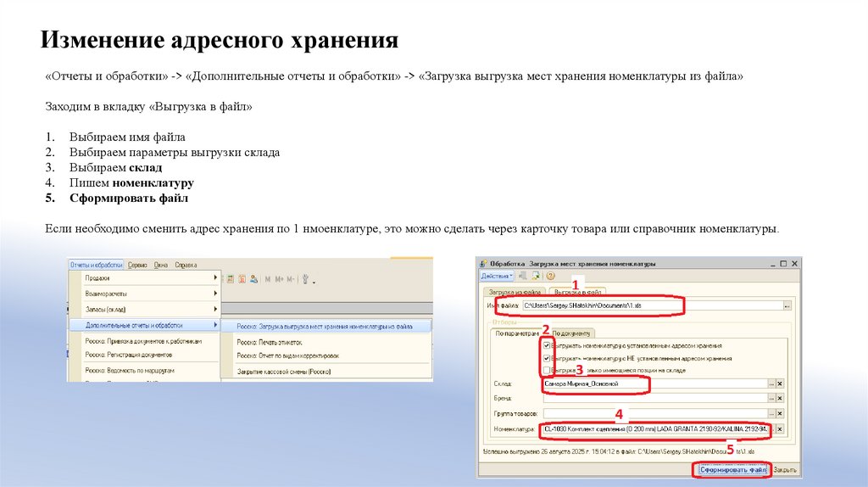Click the M+ memory toolbar button
The height and width of the screenshot is (487, 868).
[279, 279]
